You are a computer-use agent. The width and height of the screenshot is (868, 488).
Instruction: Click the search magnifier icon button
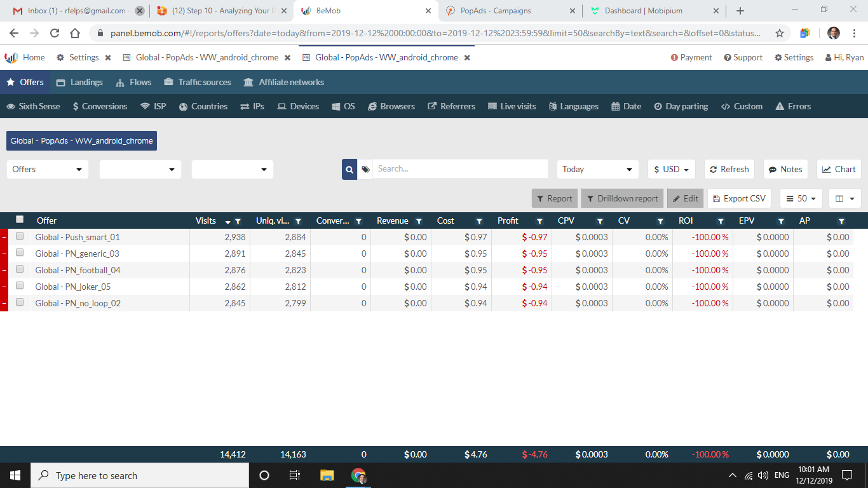349,169
